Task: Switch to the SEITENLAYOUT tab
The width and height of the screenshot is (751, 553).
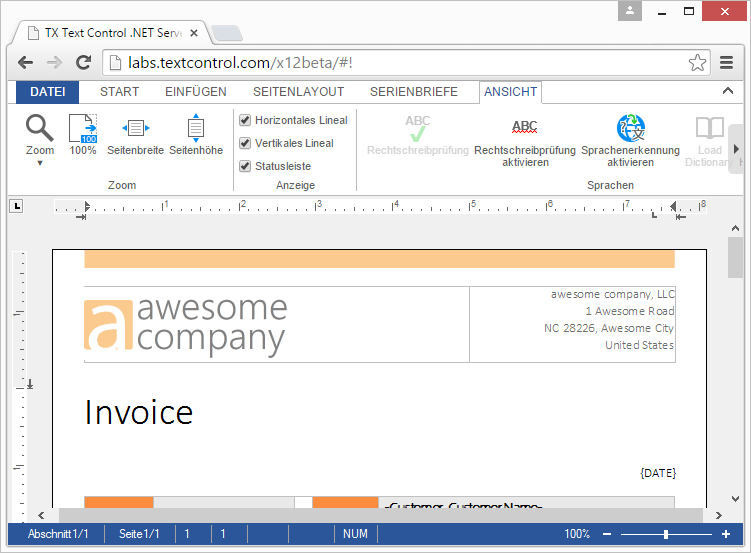Action: tap(298, 92)
